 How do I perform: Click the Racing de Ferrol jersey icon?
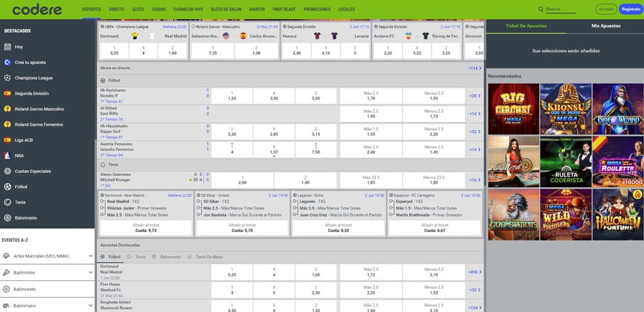[x=426, y=36]
